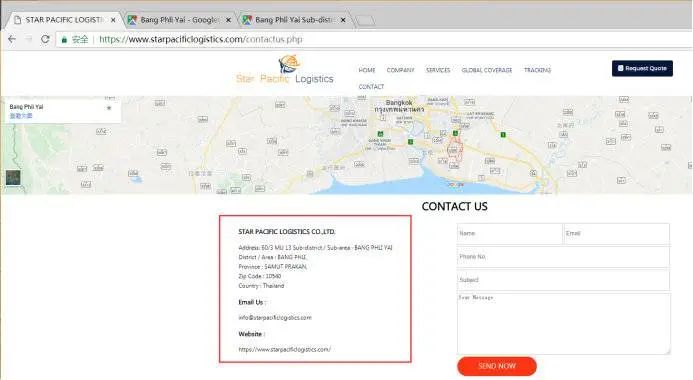Open the COMPANY menu item
This screenshot has height=380, width=693.
point(400,70)
